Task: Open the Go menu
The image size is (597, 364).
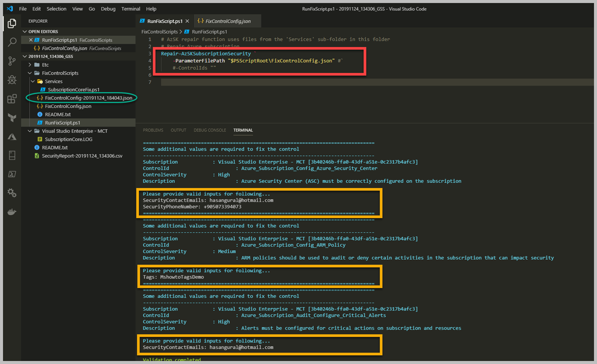Action: coord(92,9)
